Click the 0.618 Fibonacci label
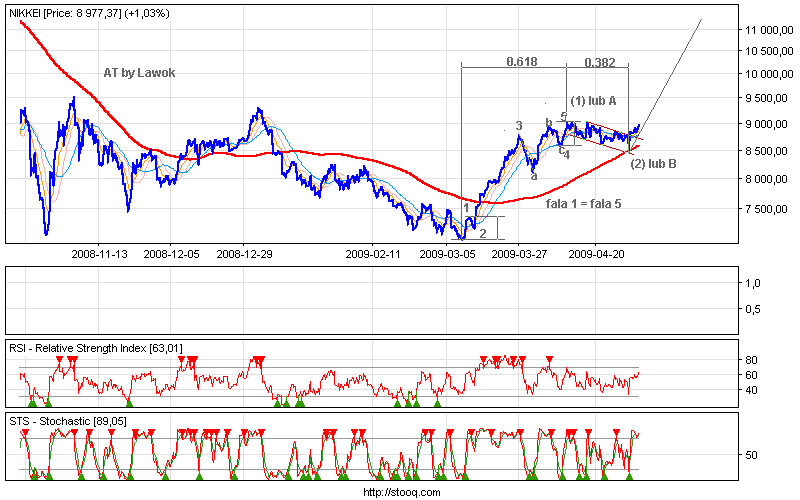 pyautogui.click(x=522, y=62)
